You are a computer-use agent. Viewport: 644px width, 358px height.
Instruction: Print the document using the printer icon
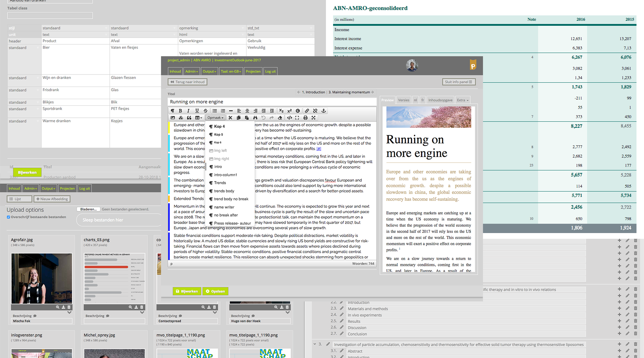pos(305,118)
